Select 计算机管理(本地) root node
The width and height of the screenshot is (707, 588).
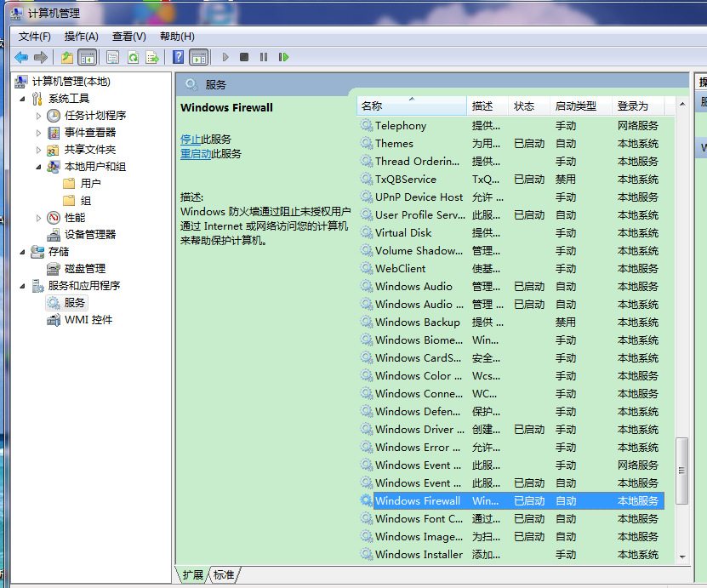[71, 82]
